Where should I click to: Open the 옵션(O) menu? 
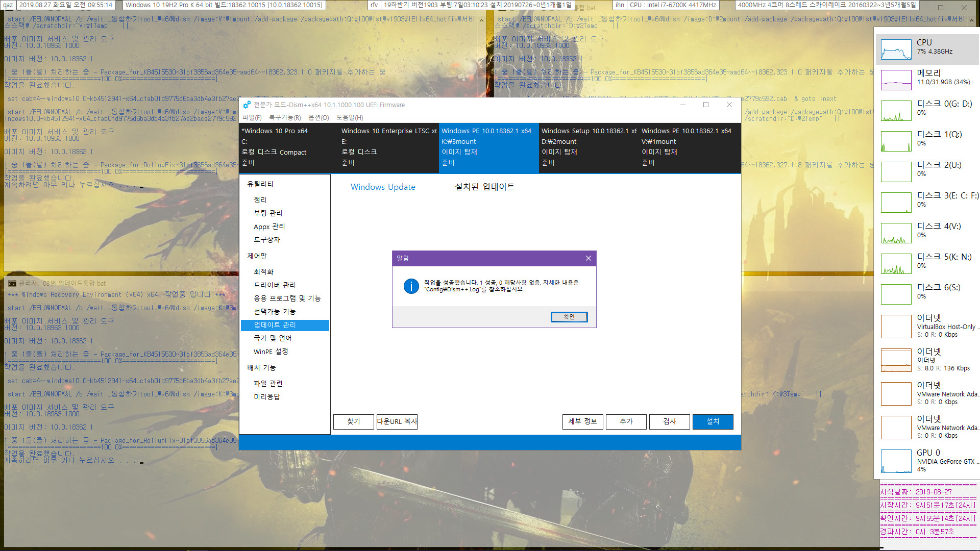coord(318,117)
